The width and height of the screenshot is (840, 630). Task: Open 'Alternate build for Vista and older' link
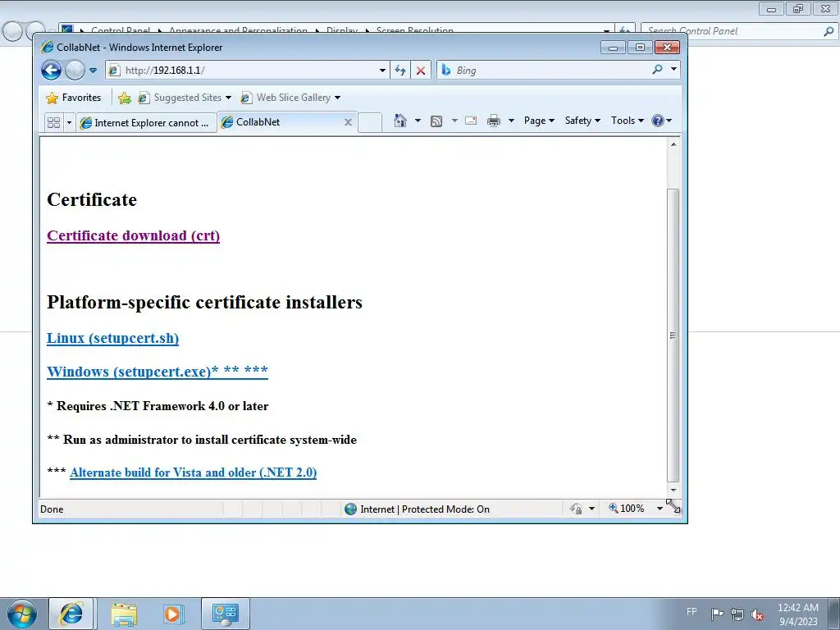[194, 472]
